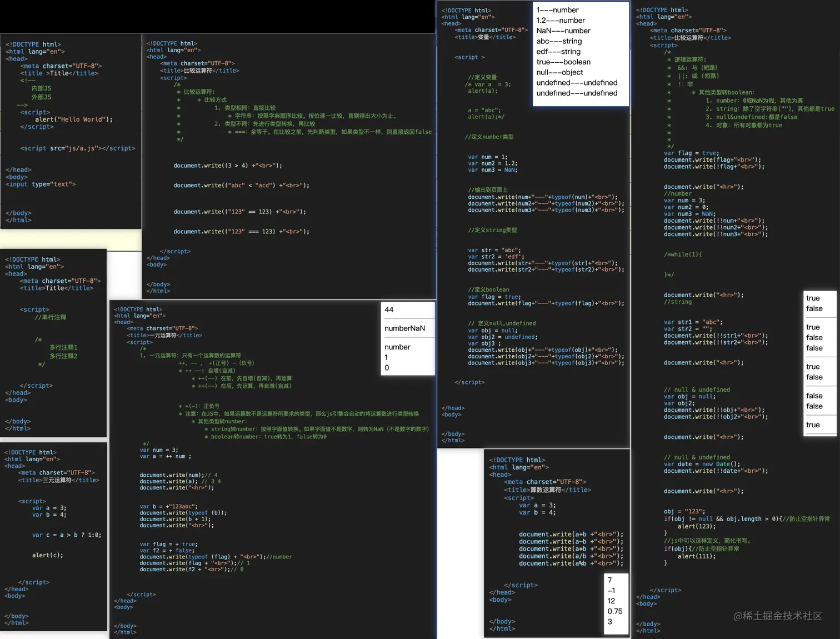
Task: Click the null---object output line
Action: [x=559, y=72]
